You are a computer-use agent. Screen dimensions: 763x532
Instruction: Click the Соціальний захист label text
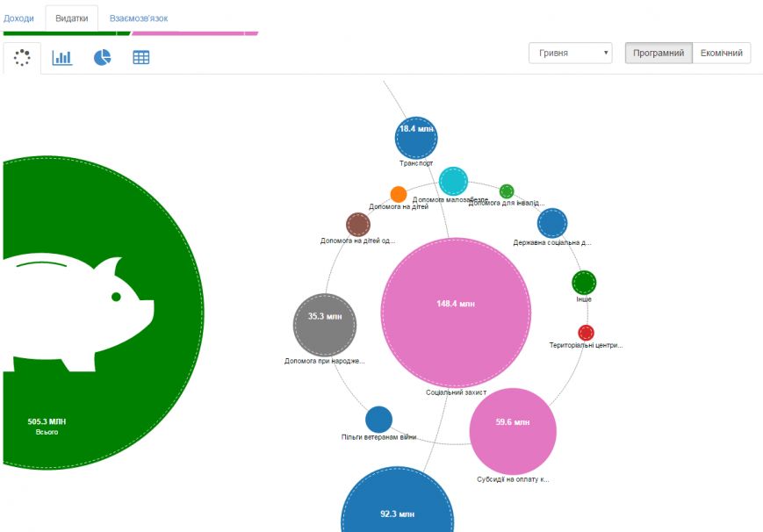point(456,392)
